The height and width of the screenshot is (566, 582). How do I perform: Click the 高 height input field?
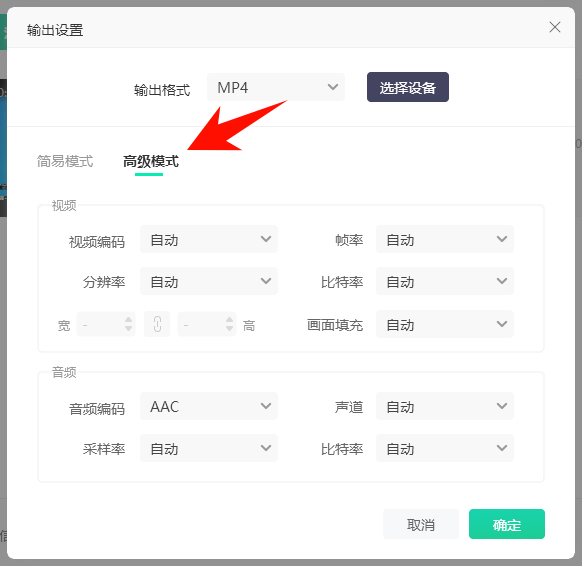(207, 324)
